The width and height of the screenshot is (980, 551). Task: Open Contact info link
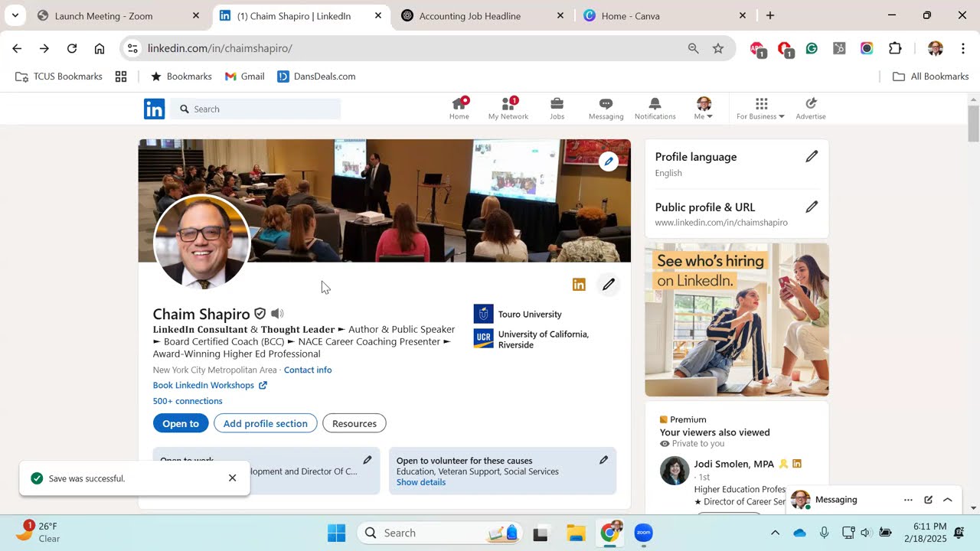(x=308, y=370)
